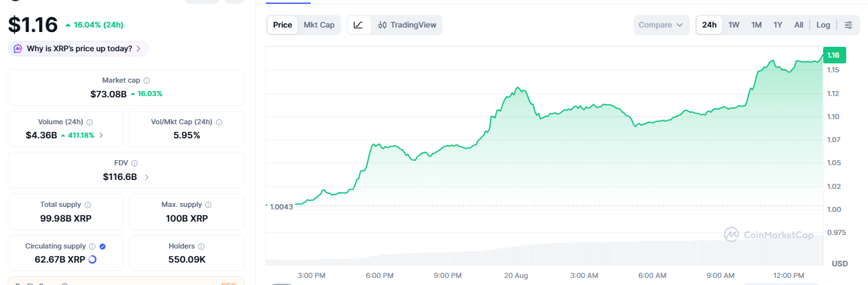The image size is (868, 285).
Task: Select the 24h time range
Action: pos(709,25)
